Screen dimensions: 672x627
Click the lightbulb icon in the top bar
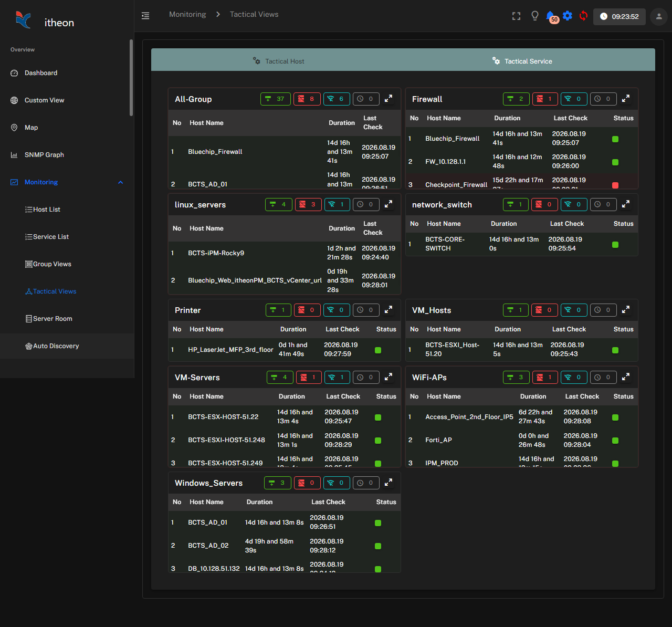click(x=535, y=16)
